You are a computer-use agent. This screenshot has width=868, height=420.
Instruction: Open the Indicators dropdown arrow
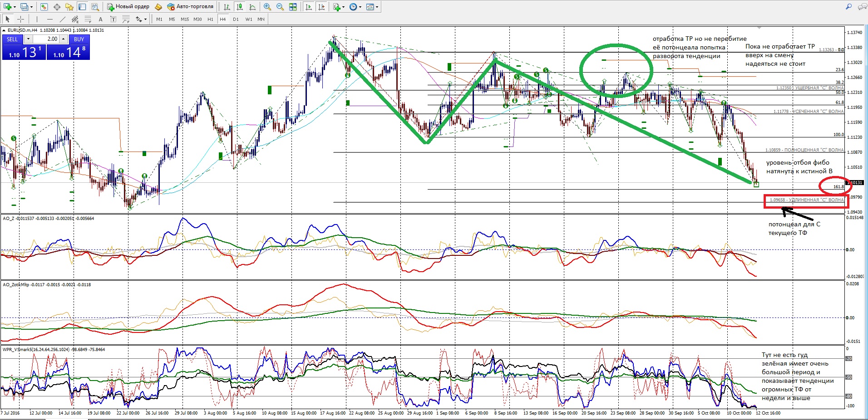click(343, 7)
